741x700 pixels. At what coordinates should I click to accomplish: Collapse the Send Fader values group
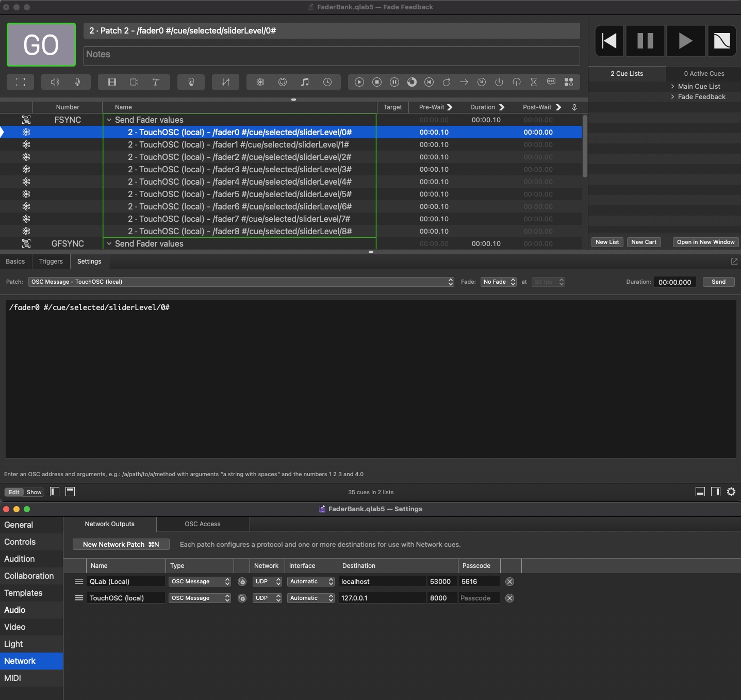tap(109, 120)
